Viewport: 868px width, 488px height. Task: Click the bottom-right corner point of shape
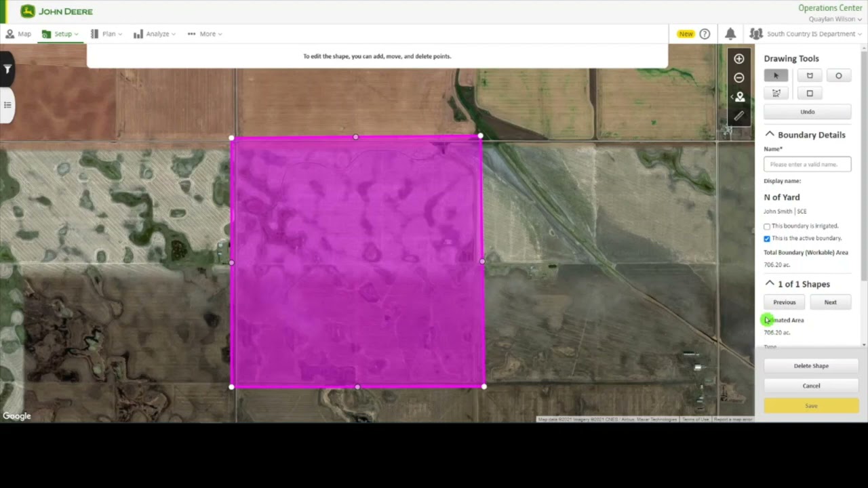point(484,386)
